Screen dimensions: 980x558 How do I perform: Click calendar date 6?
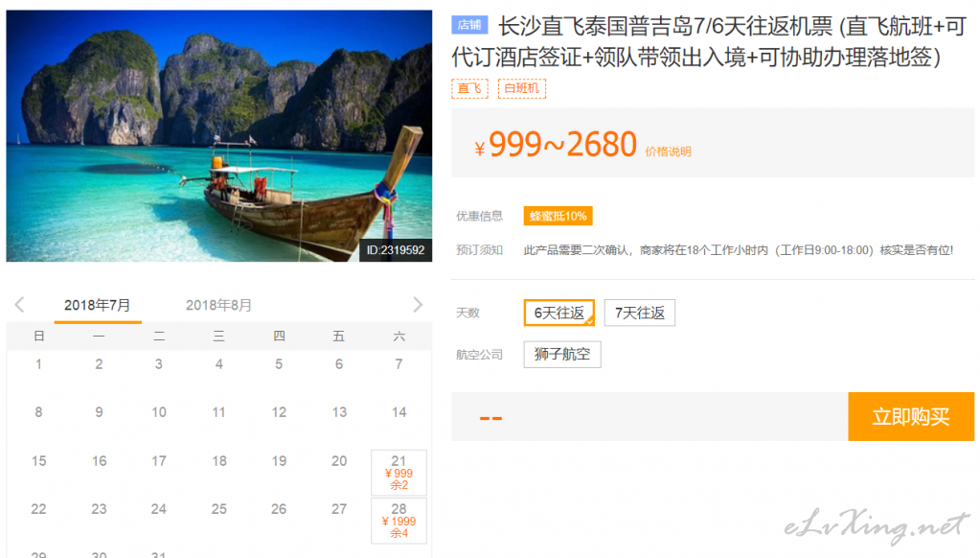click(x=339, y=364)
